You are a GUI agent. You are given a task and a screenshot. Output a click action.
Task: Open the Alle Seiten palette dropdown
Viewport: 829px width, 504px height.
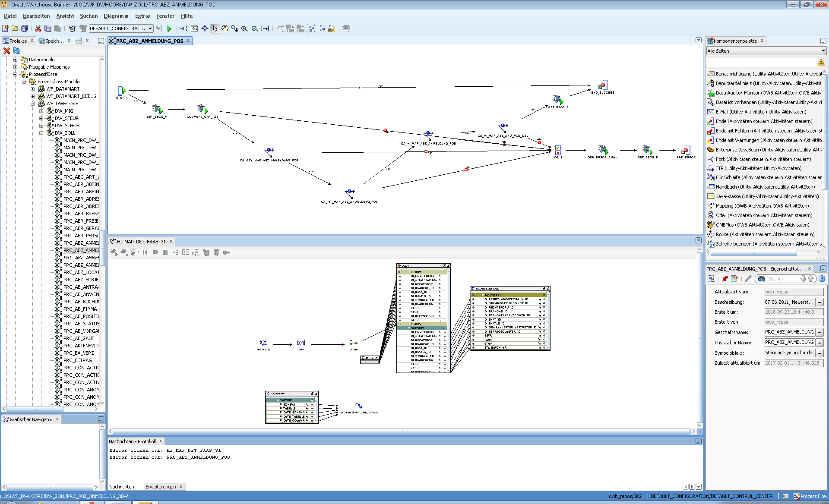823,51
